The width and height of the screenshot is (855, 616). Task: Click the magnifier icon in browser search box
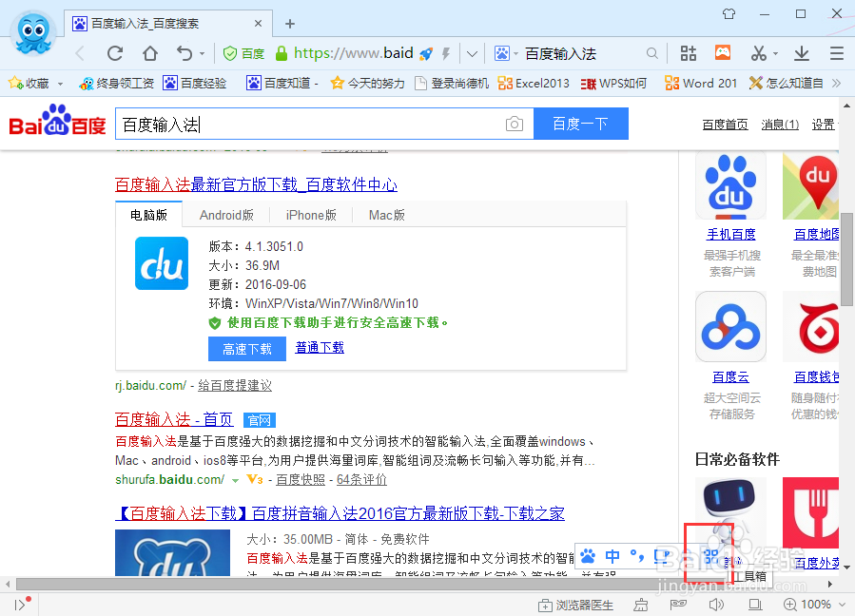(651, 53)
